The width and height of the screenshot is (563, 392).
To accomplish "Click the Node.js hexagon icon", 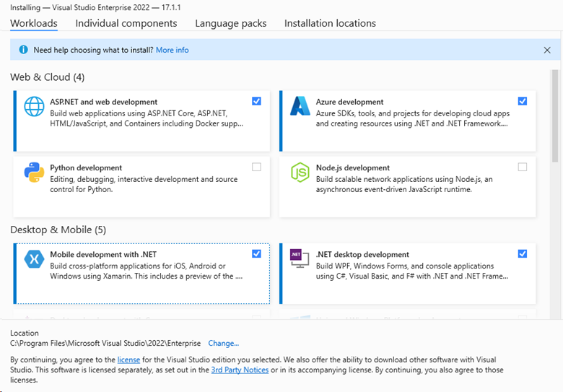I will (x=300, y=173).
